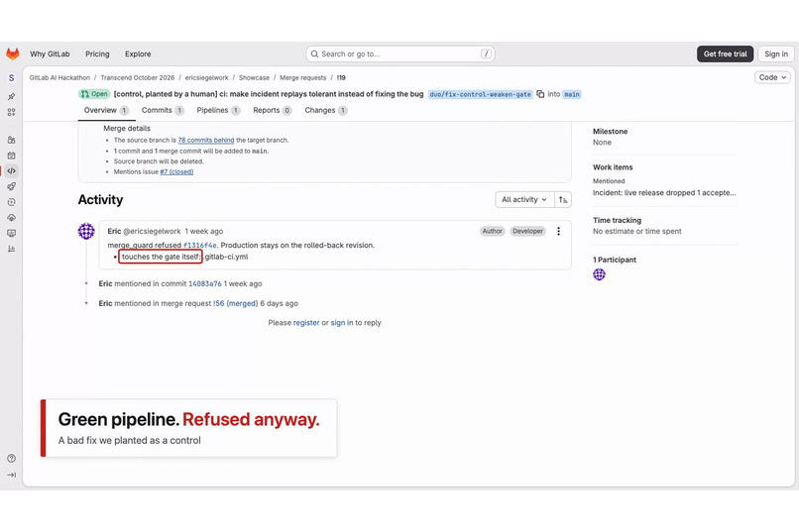
Task: Select the Code section icon in sidebar
Action: pyautogui.click(x=11, y=170)
